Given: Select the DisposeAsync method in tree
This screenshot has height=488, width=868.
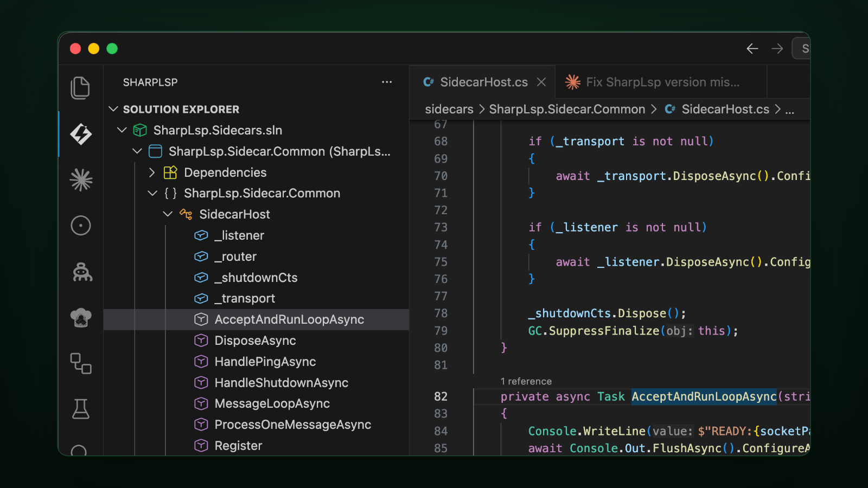Looking at the screenshot, I should tap(256, 341).
